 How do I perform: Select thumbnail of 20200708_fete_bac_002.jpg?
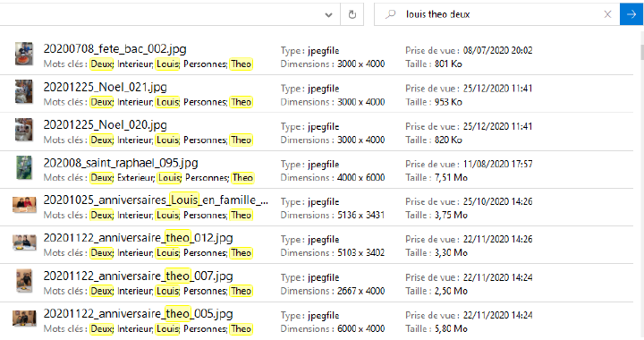coord(24,54)
